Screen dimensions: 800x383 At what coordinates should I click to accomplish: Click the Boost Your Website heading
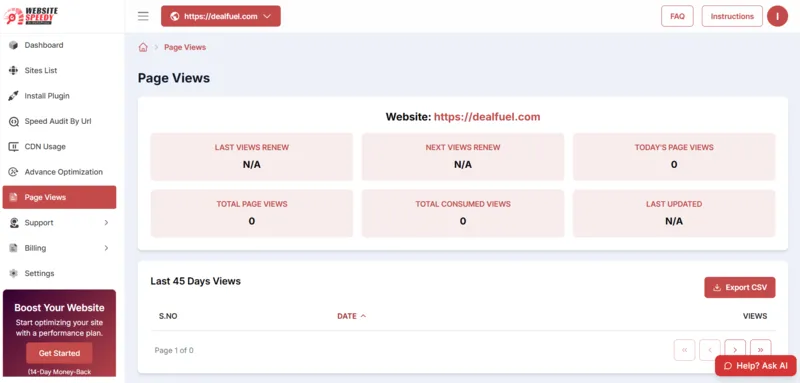click(59, 308)
